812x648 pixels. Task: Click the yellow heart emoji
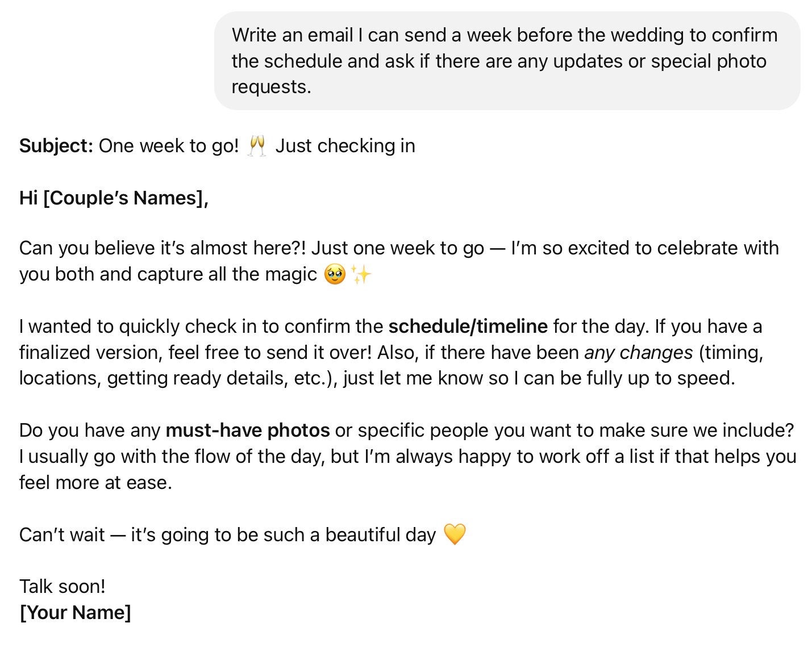pyautogui.click(x=454, y=534)
